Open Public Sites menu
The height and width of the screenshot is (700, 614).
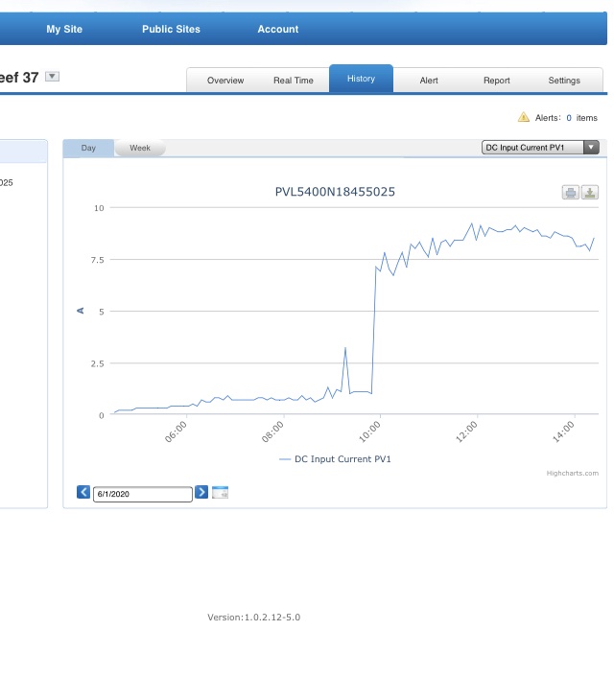(171, 30)
